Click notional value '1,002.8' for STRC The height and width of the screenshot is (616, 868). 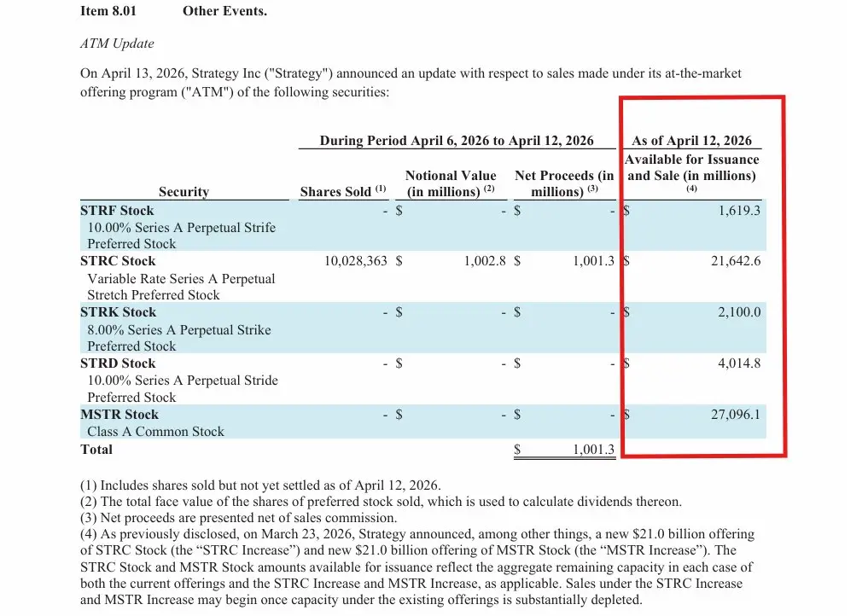tap(485, 261)
